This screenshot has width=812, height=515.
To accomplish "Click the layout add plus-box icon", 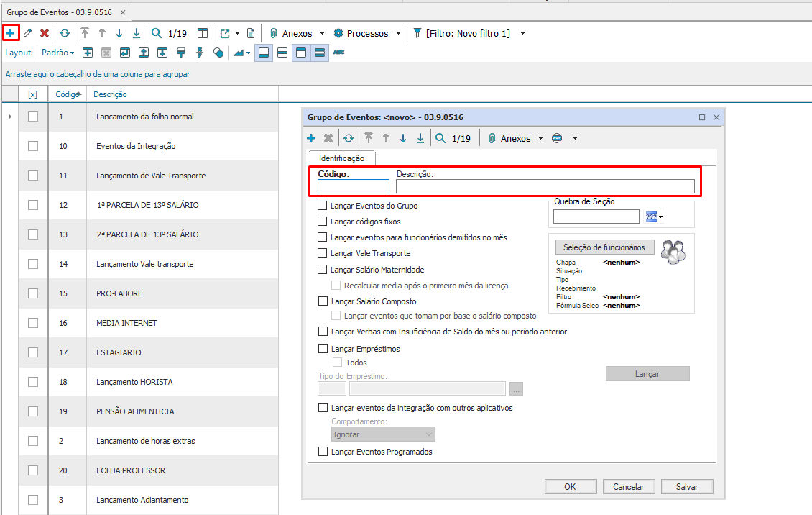I will [88, 53].
